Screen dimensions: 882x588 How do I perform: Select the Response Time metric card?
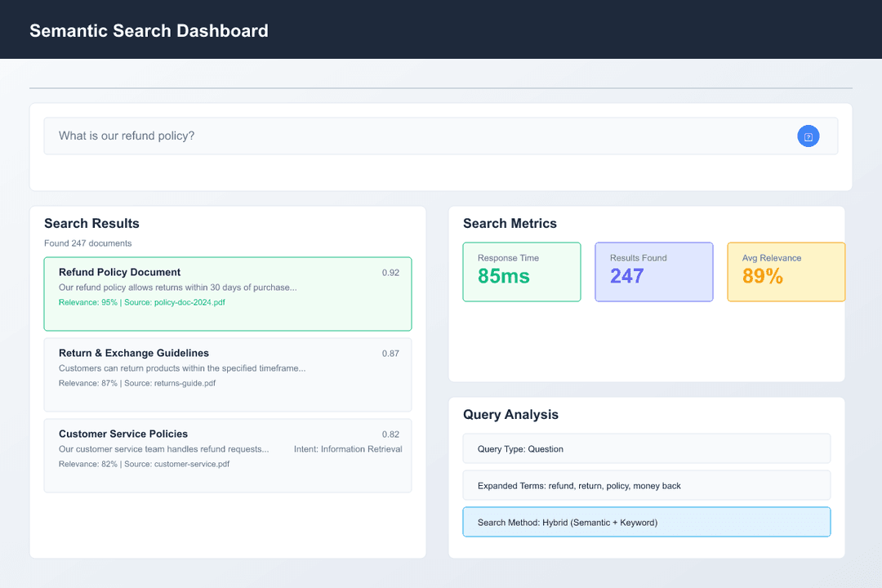522,272
